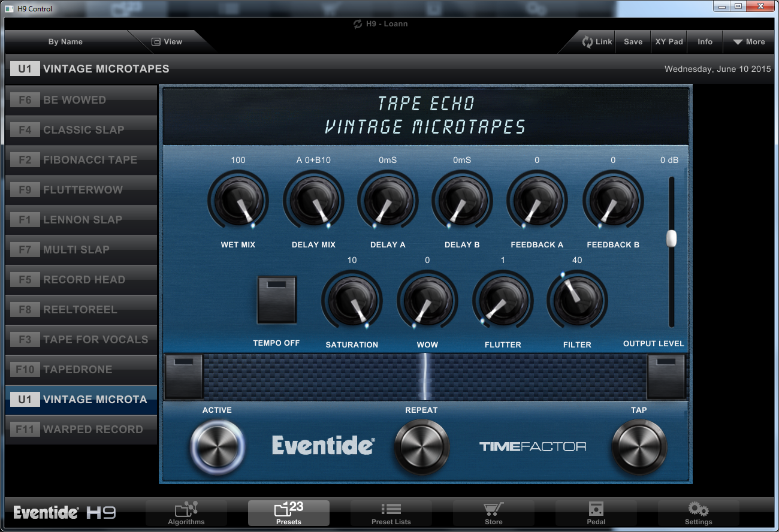779x532 pixels.
Task: Expand the More dropdown menu
Action: 749,42
